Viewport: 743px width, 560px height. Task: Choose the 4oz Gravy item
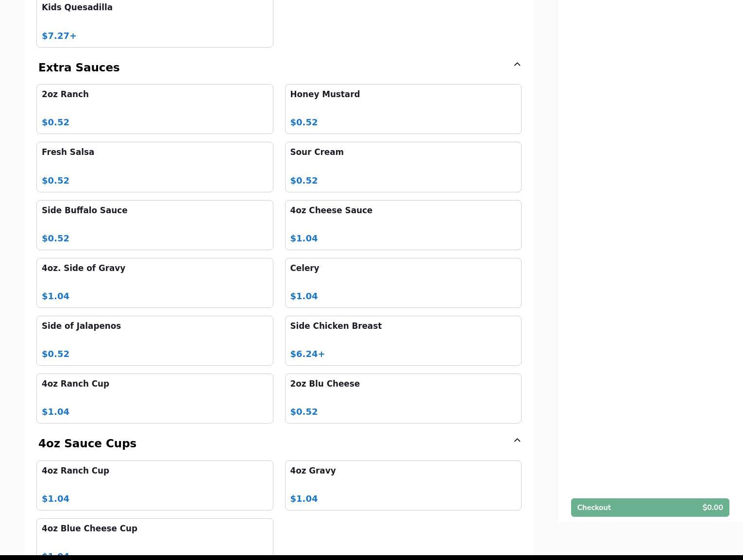click(x=403, y=485)
